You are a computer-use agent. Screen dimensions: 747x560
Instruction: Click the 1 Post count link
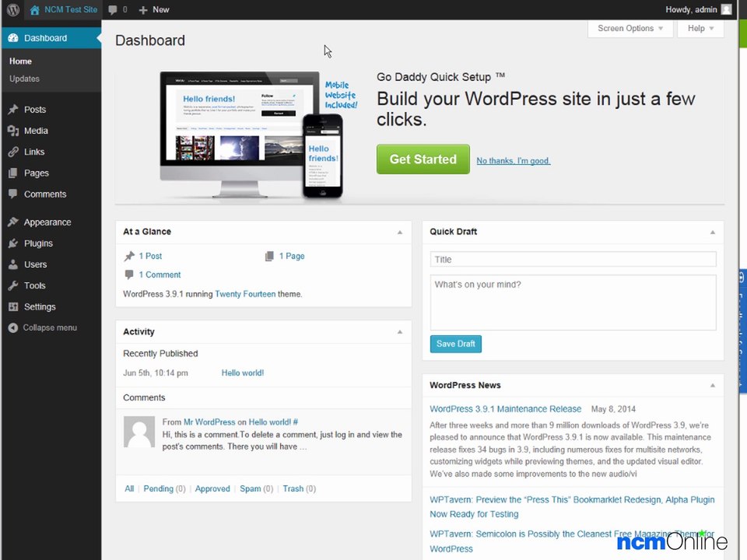pos(150,256)
